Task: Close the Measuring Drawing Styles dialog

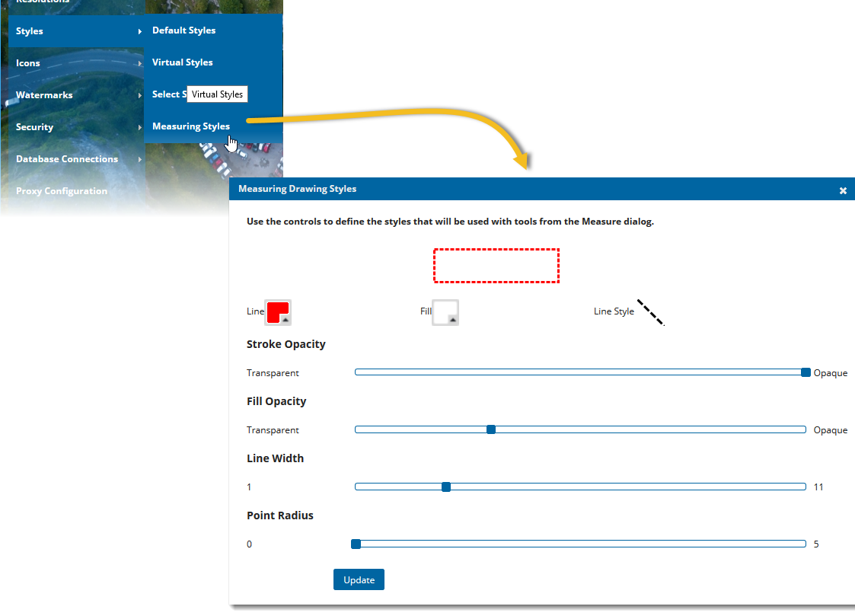Action: click(x=843, y=190)
